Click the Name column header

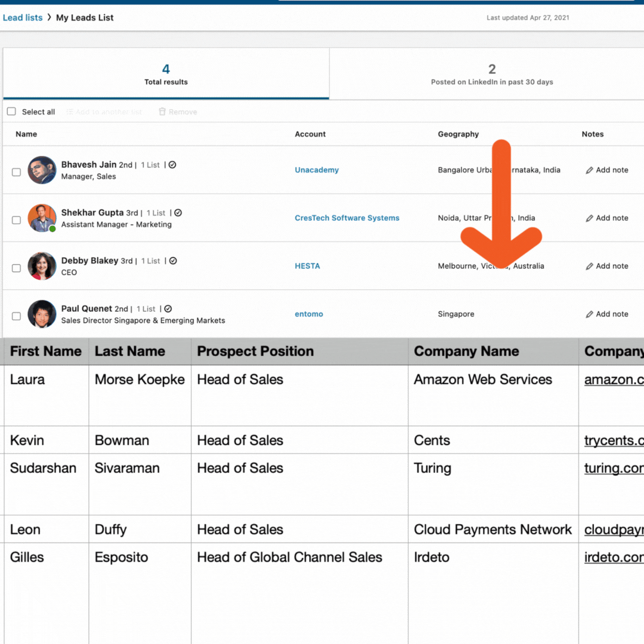coord(26,134)
